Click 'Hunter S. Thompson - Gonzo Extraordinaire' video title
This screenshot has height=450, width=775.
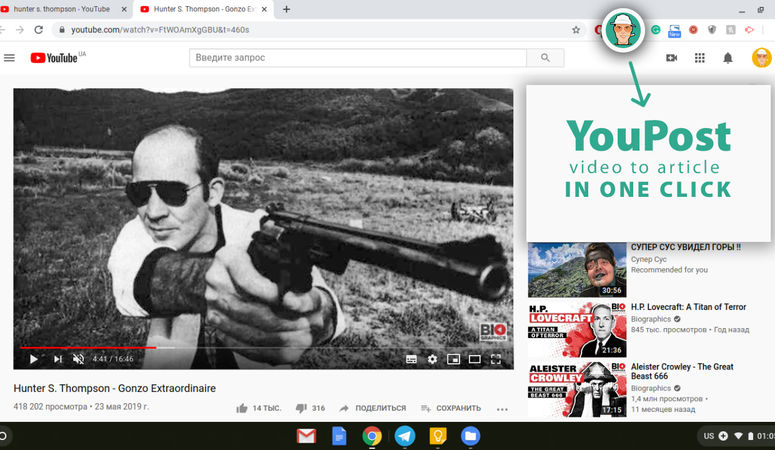115,388
